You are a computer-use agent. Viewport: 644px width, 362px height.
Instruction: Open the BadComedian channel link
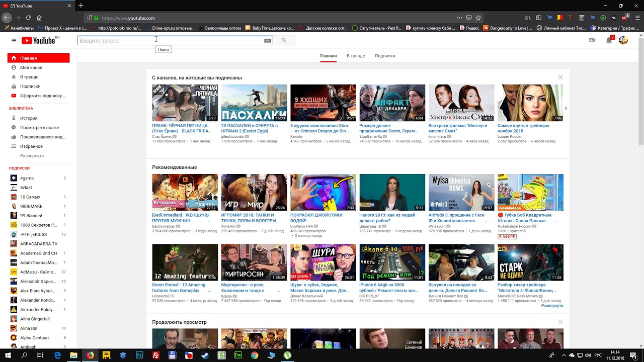pyautogui.click(x=164, y=226)
